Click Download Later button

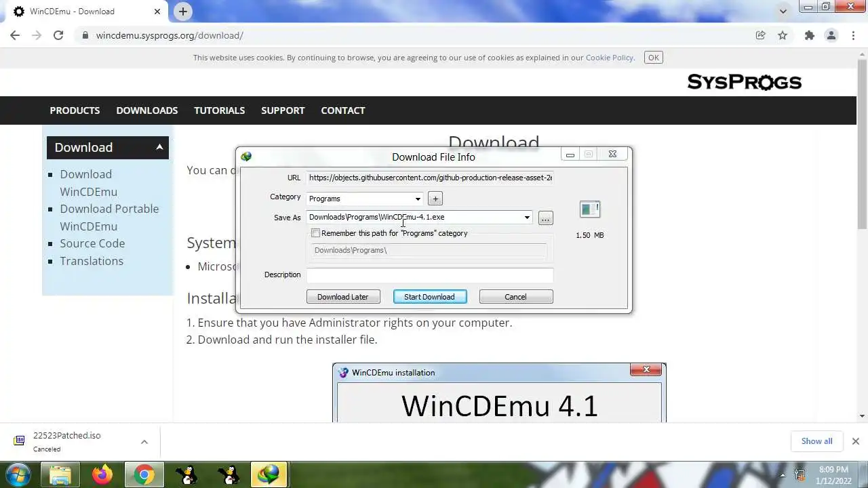coord(343,297)
